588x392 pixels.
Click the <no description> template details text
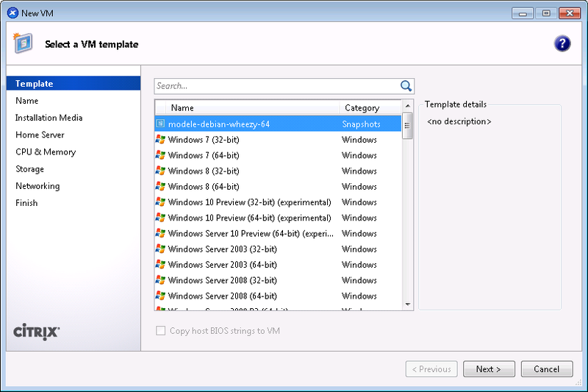pos(459,121)
